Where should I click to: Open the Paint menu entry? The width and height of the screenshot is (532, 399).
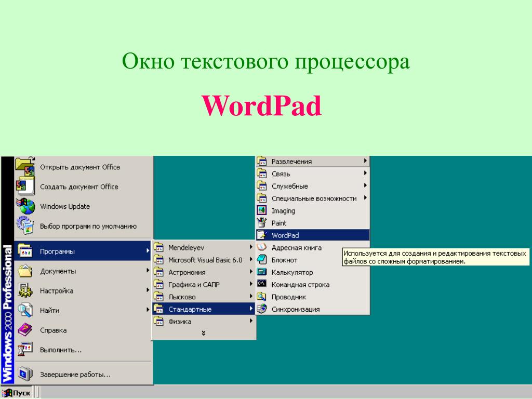(x=312, y=223)
